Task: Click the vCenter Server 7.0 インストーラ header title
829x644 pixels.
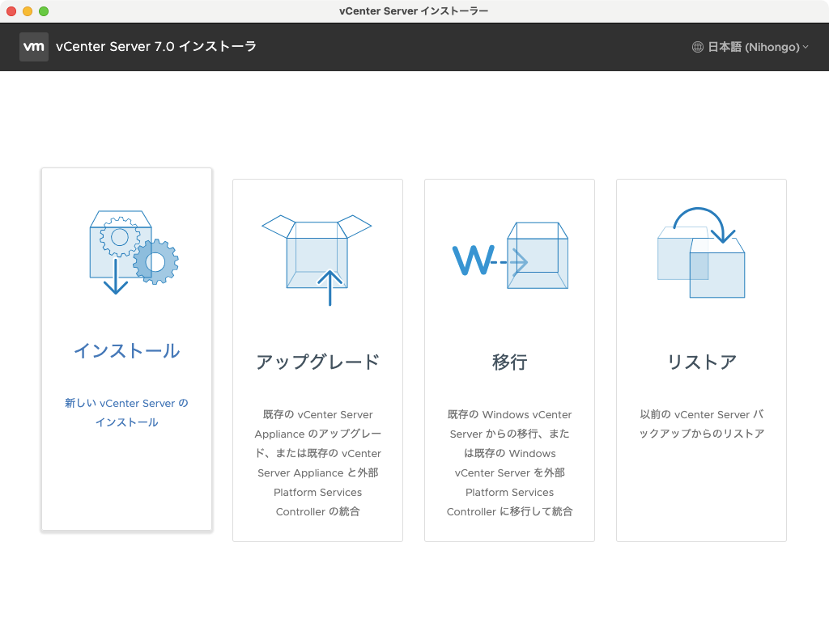Action: click(x=156, y=46)
